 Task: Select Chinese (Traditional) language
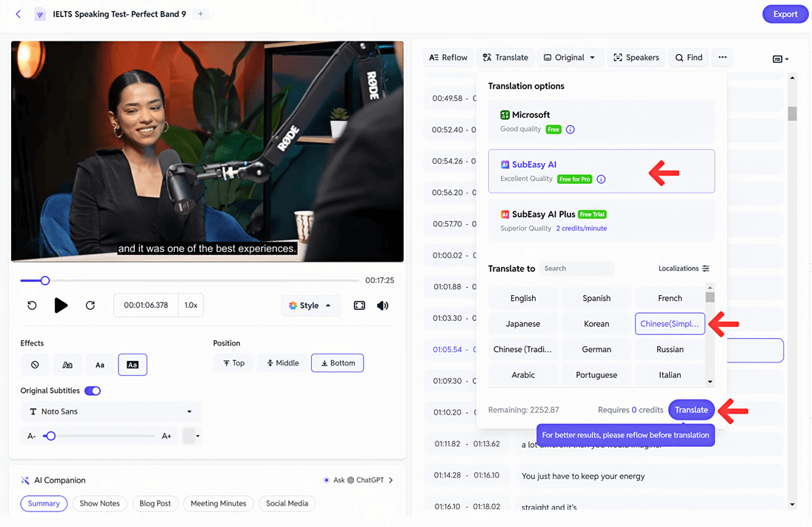tap(523, 349)
